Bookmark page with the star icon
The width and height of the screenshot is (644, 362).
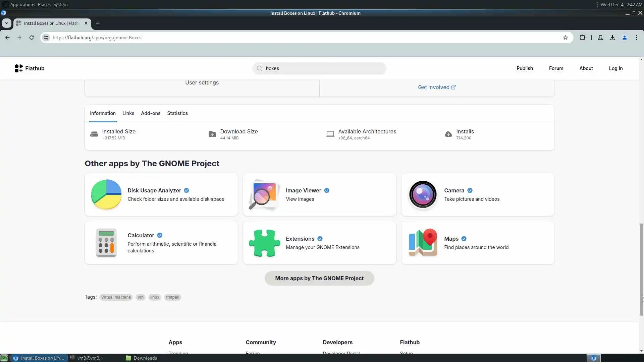566,38
